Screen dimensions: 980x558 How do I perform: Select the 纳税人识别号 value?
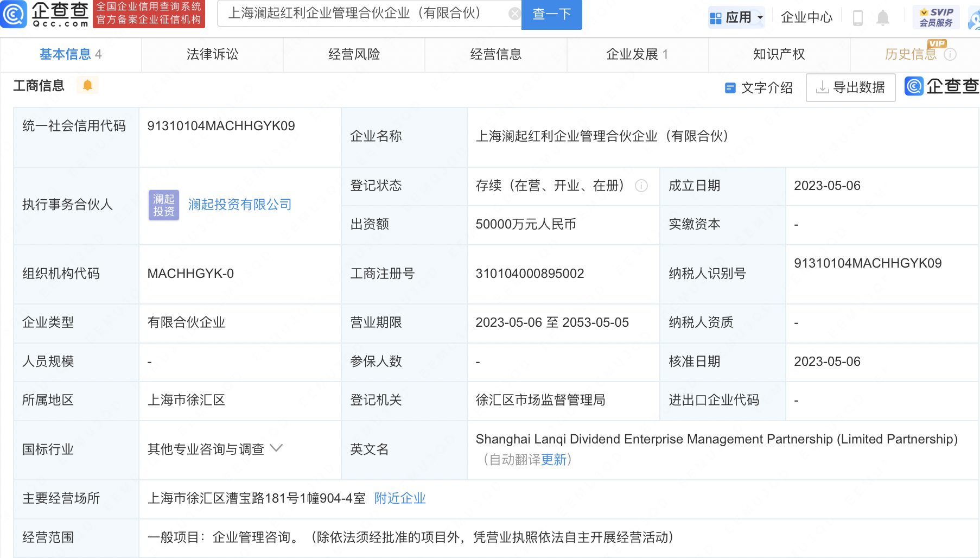868,263
